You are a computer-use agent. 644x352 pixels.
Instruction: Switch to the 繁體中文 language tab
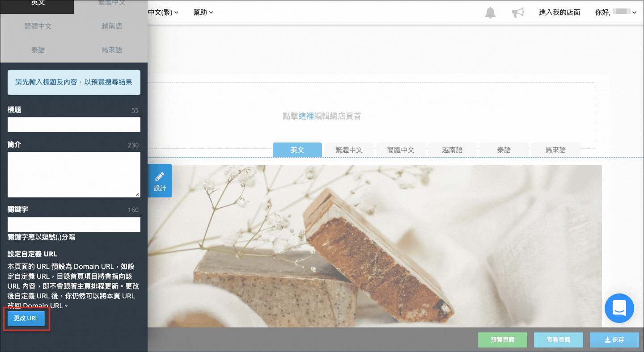coord(349,150)
